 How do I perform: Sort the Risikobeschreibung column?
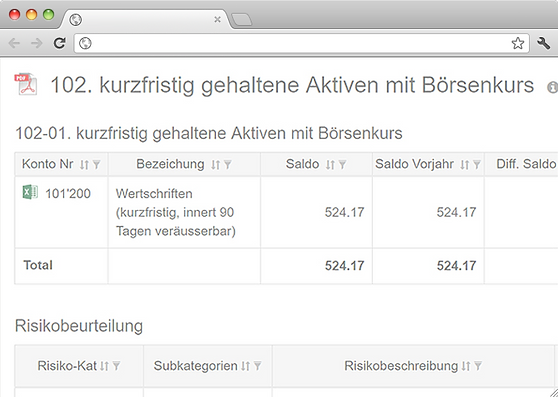466,366
